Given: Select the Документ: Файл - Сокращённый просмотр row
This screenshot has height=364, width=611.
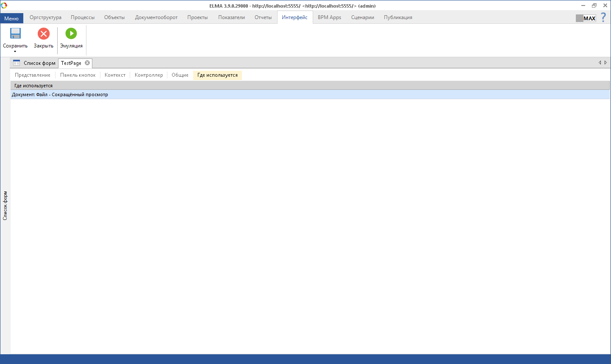Looking at the screenshot, I should [60, 94].
